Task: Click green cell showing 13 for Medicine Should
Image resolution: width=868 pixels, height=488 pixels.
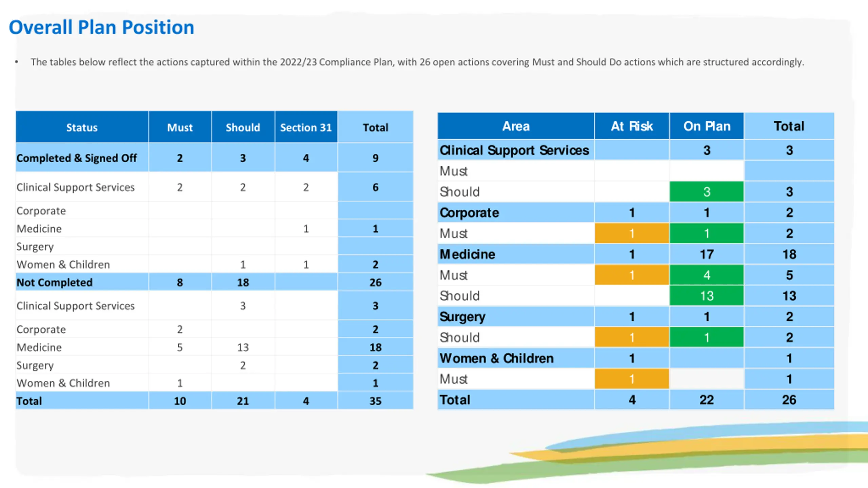Action: (x=707, y=296)
